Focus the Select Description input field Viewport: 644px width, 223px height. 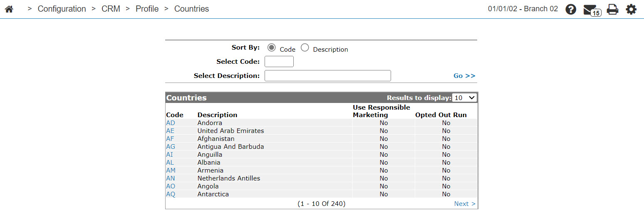click(328, 76)
